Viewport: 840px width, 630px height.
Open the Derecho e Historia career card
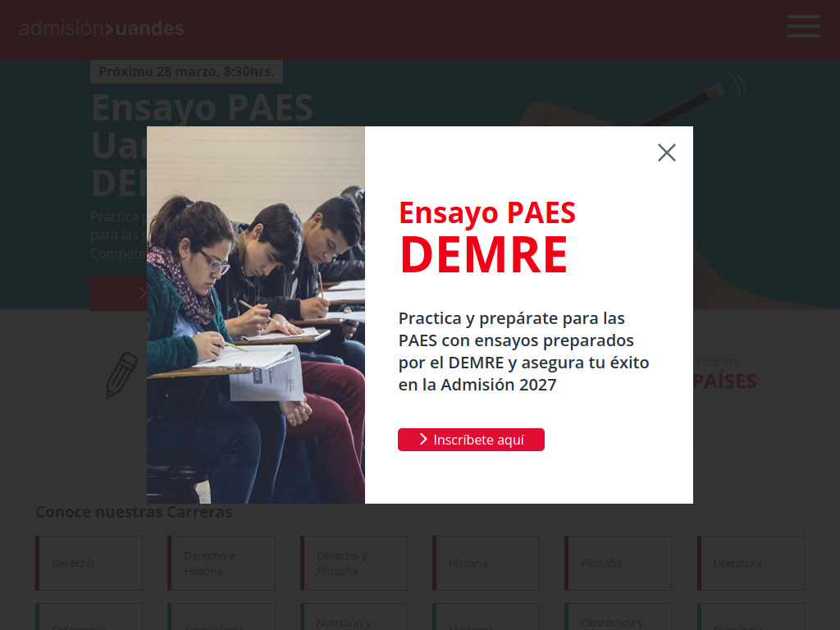tap(221, 563)
